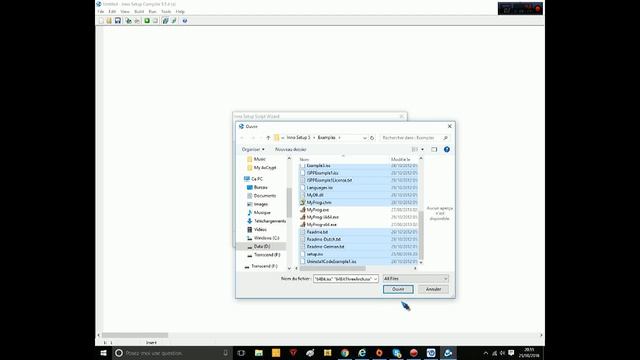Click the Nouveau dossier button
640x360 pixels.
click(x=291, y=149)
